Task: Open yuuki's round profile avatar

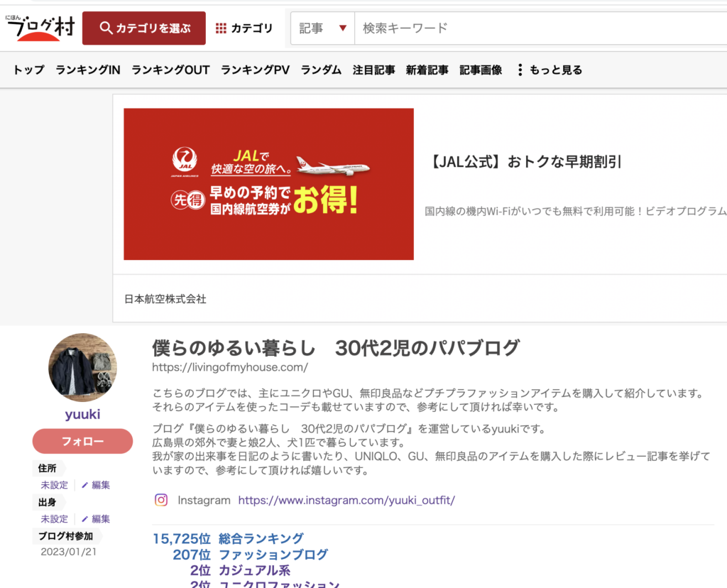Action: (82, 367)
